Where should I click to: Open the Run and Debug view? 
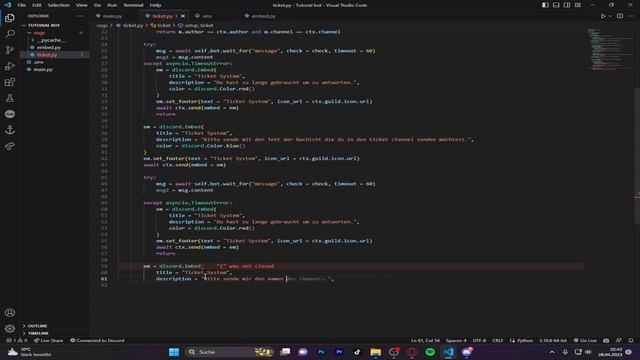[10, 66]
